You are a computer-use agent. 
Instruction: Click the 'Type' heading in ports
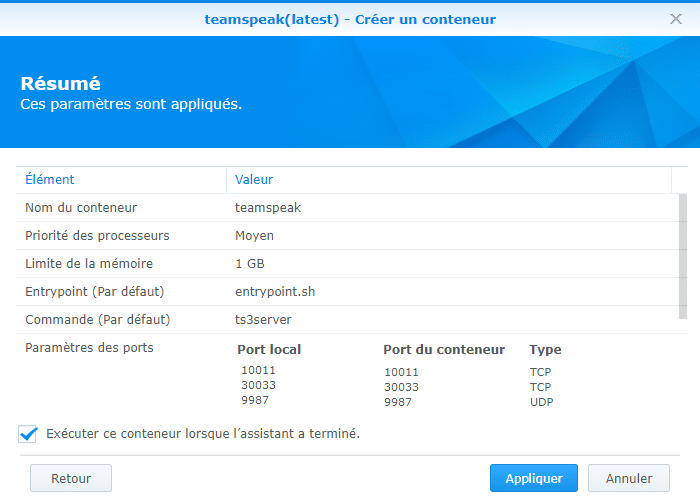tap(545, 350)
